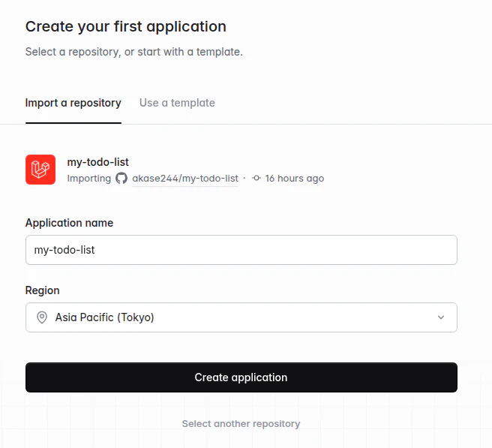492x448 pixels.
Task: Click the GitHub octocat icon
Action: (121, 178)
